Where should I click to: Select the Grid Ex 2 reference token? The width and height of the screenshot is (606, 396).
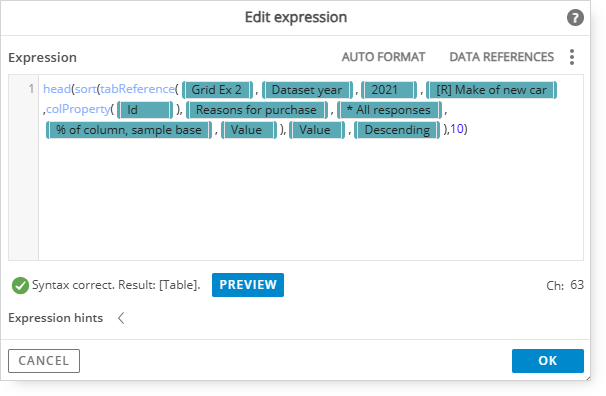217,90
